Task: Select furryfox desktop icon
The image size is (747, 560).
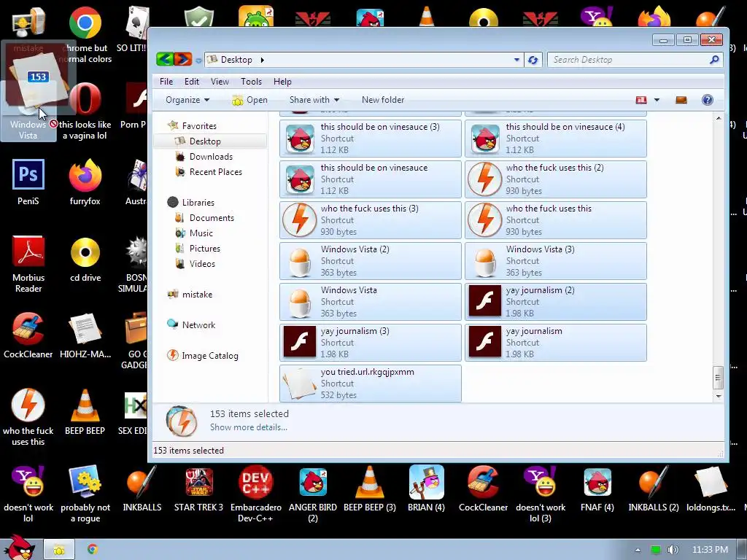Action: pos(85,182)
